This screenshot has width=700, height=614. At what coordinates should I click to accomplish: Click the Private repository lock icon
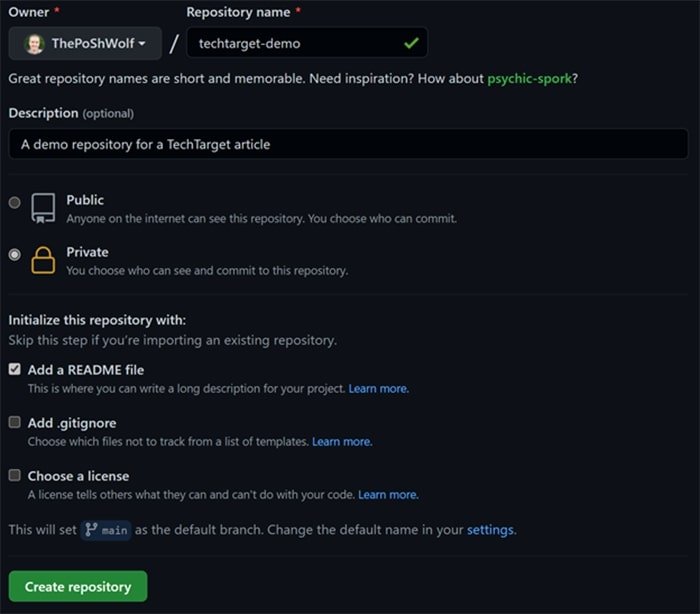click(x=43, y=260)
